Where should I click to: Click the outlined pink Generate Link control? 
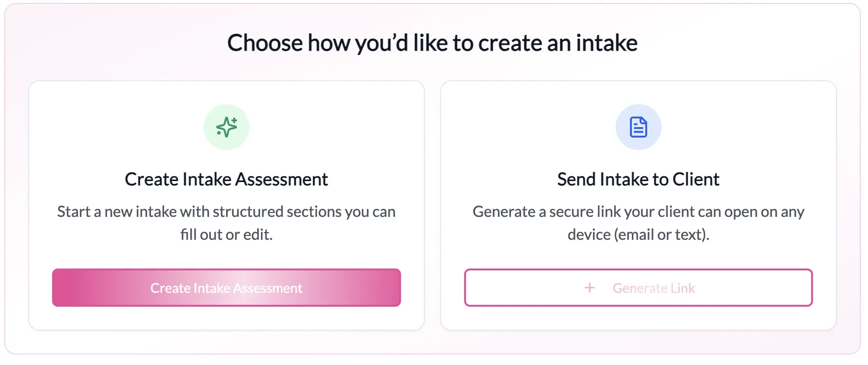638,288
